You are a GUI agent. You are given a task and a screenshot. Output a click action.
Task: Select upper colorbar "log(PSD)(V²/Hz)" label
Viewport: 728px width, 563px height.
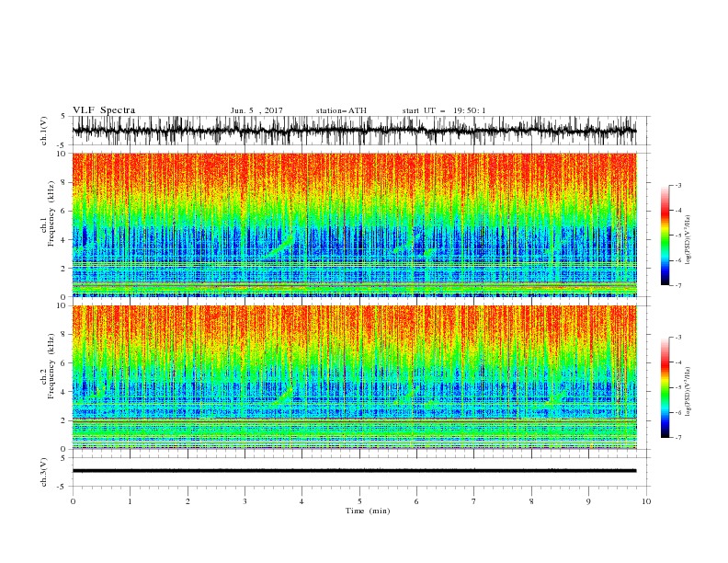(688, 240)
